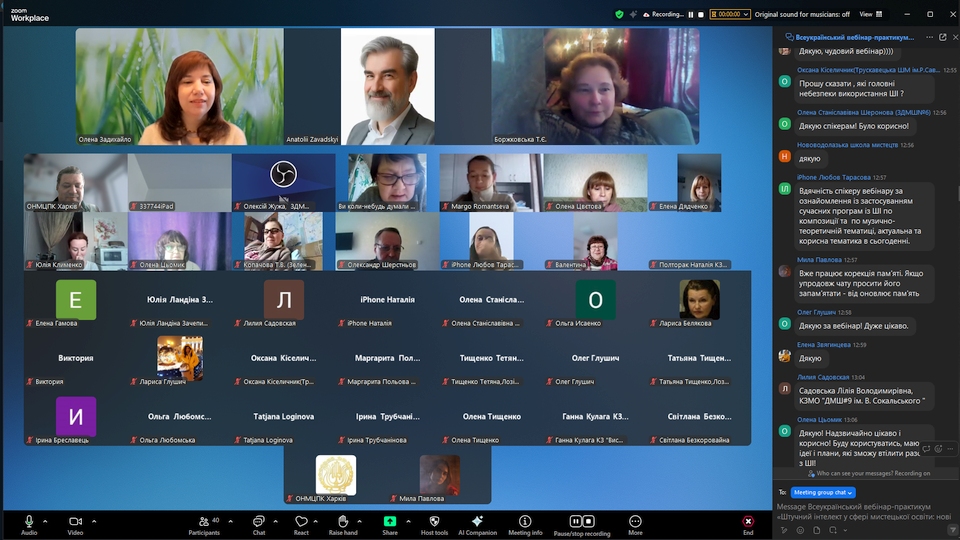
Task: Take a screenshot from chat composer
Action: 833,530
